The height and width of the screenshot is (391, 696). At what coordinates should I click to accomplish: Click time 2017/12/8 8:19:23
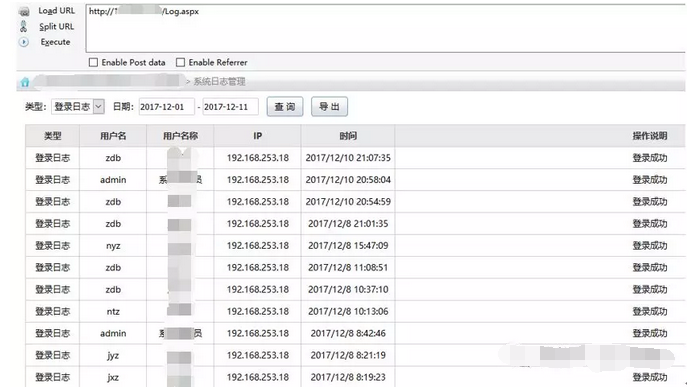(348, 377)
